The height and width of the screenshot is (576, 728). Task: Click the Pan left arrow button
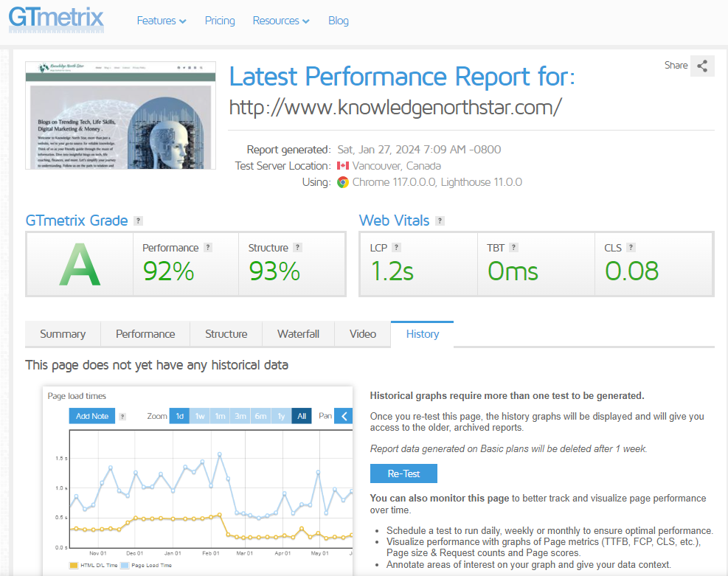coord(344,416)
